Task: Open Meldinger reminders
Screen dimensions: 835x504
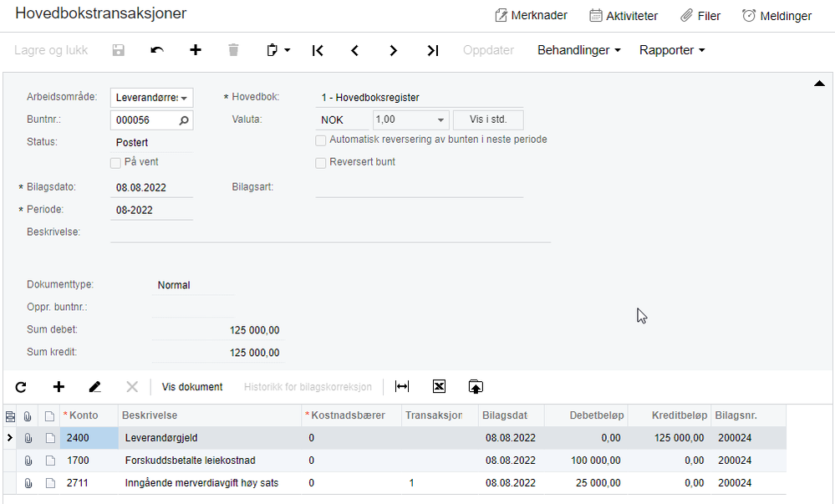Action: point(777,15)
